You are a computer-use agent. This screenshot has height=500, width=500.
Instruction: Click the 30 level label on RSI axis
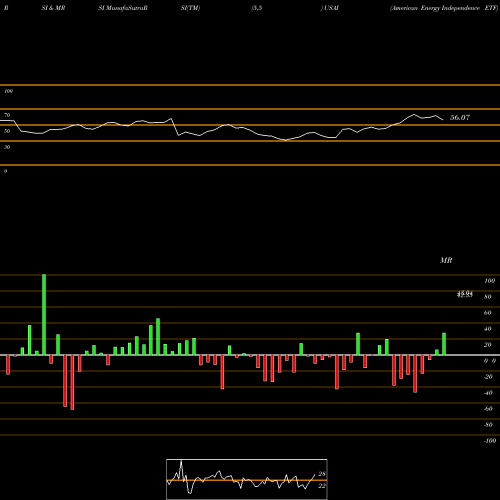click(7, 147)
